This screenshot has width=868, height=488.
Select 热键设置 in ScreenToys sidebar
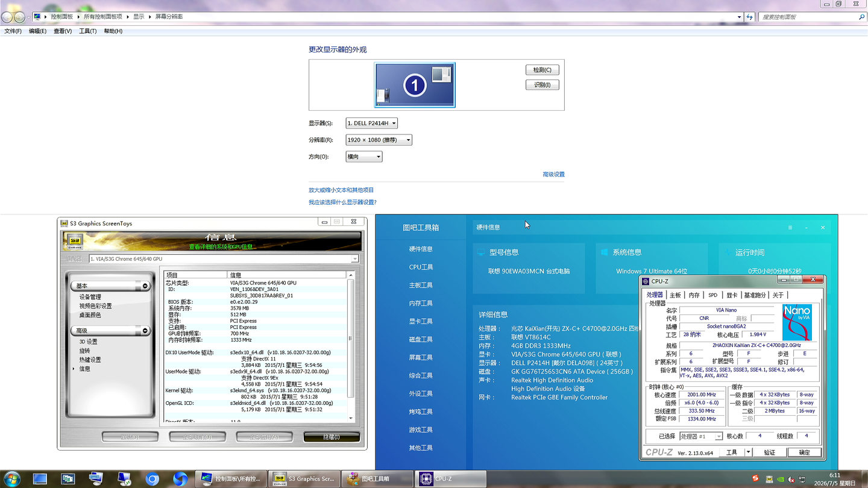click(90, 360)
